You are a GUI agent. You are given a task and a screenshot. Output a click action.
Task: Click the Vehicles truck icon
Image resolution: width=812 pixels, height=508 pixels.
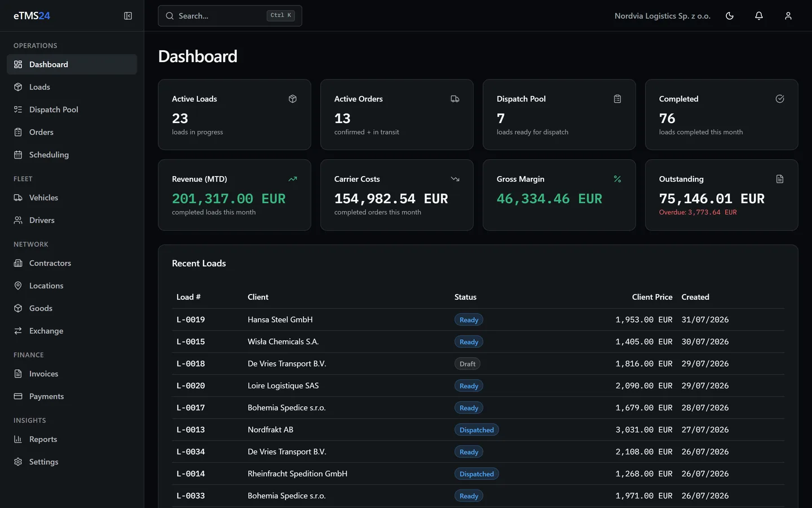point(18,198)
